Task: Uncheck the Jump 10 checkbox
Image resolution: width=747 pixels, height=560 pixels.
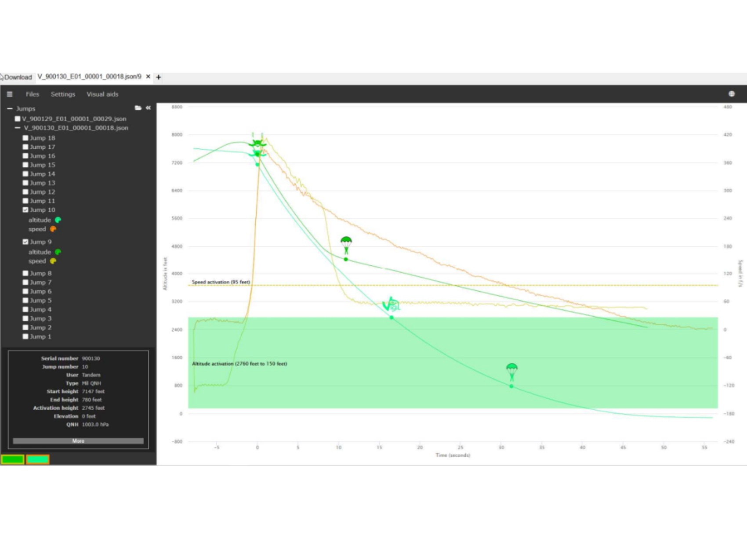Action: click(x=25, y=210)
